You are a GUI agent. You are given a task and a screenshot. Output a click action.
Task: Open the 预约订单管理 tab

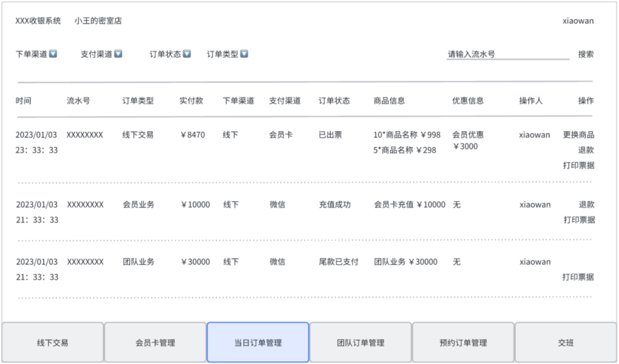point(463,342)
